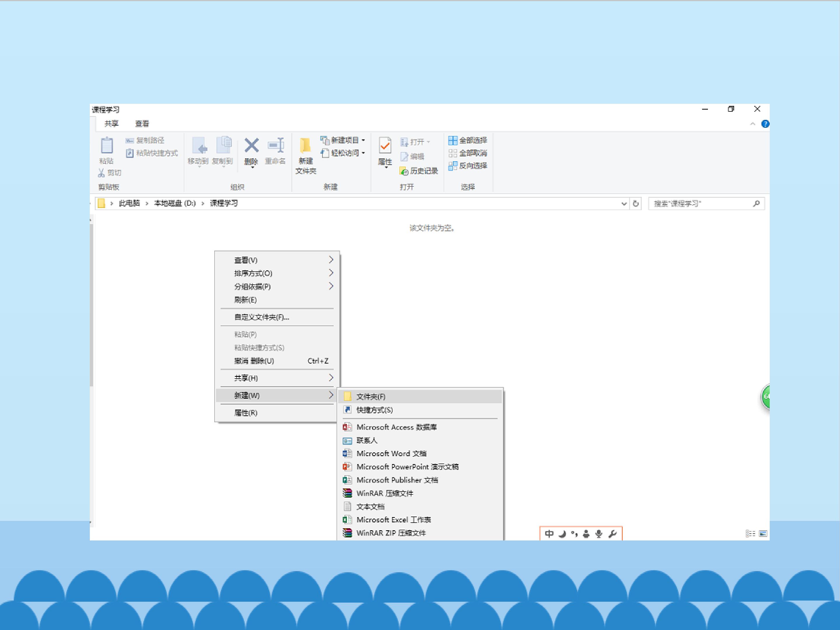Choose 排序方式(O) in context menu
840x630 pixels.
point(277,273)
